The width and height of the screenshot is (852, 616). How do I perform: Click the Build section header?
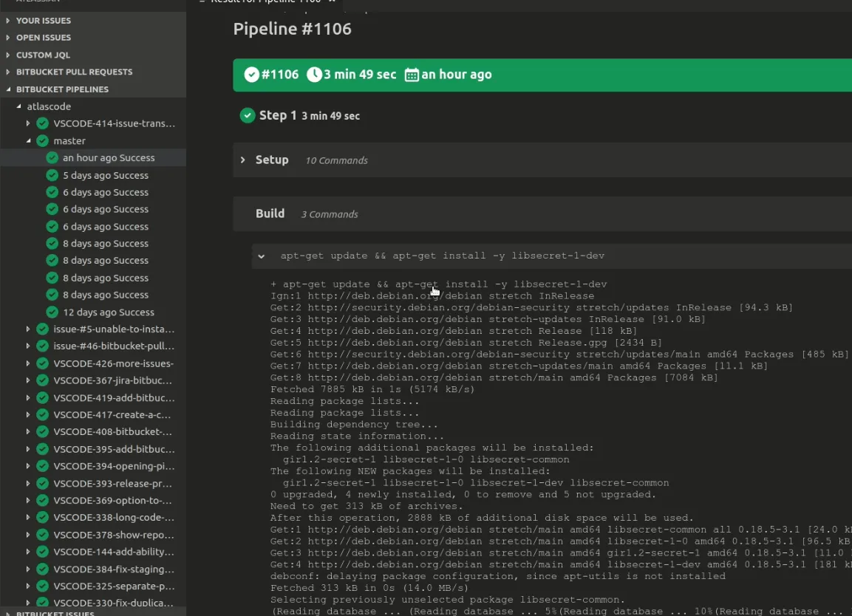click(270, 213)
